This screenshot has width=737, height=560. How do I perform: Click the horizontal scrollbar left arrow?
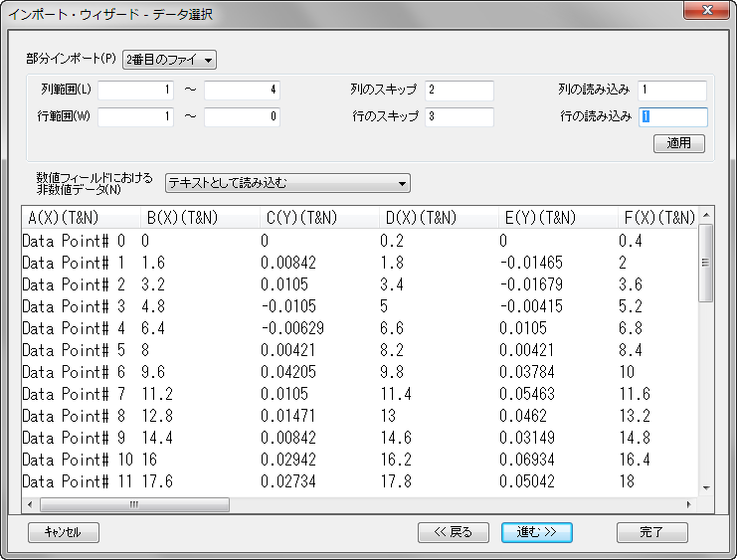(x=30, y=504)
